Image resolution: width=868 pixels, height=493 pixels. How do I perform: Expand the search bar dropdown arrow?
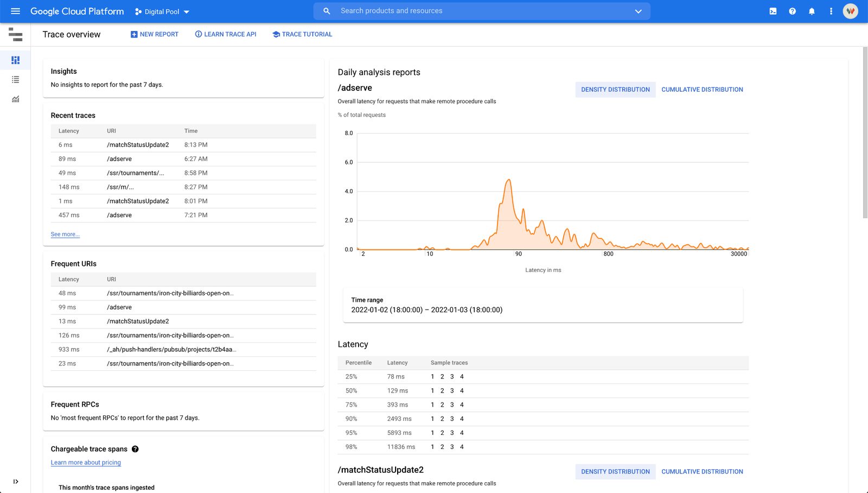638,11
